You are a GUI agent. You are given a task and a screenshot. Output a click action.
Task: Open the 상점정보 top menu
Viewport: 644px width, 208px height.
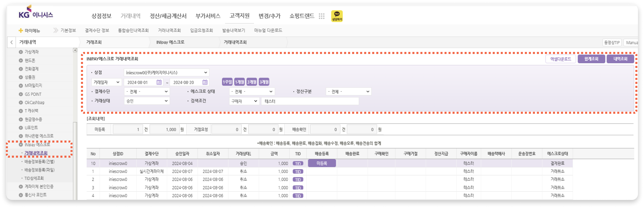(x=101, y=16)
